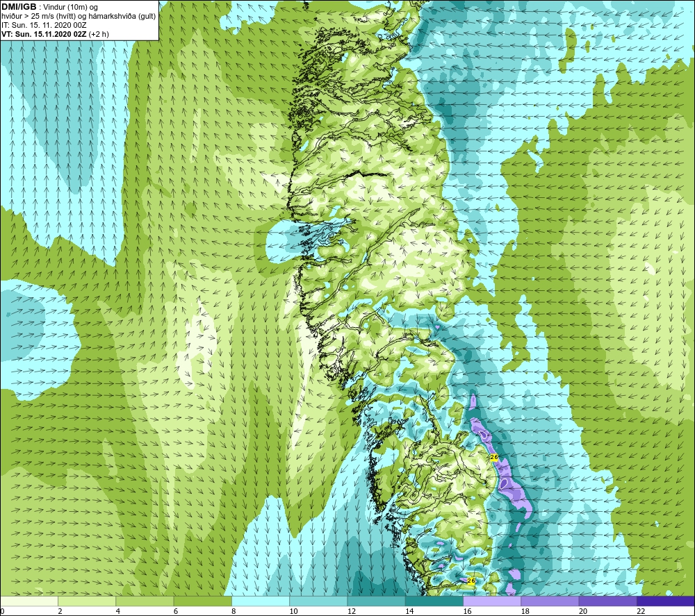
Task: Click the yellow 26 gust marker near southern tip
Action: pyautogui.click(x=471, y=581)
